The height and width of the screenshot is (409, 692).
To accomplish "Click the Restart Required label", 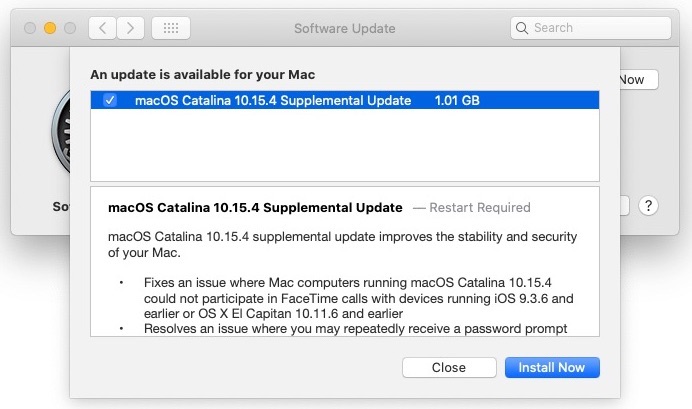I will [x=480, y=207].
